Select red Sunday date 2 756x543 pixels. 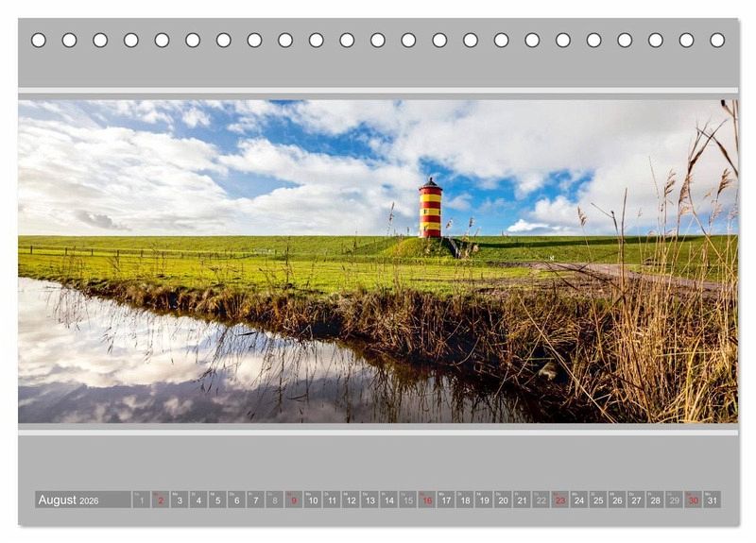pyautogui.click(x=160, y=500)
